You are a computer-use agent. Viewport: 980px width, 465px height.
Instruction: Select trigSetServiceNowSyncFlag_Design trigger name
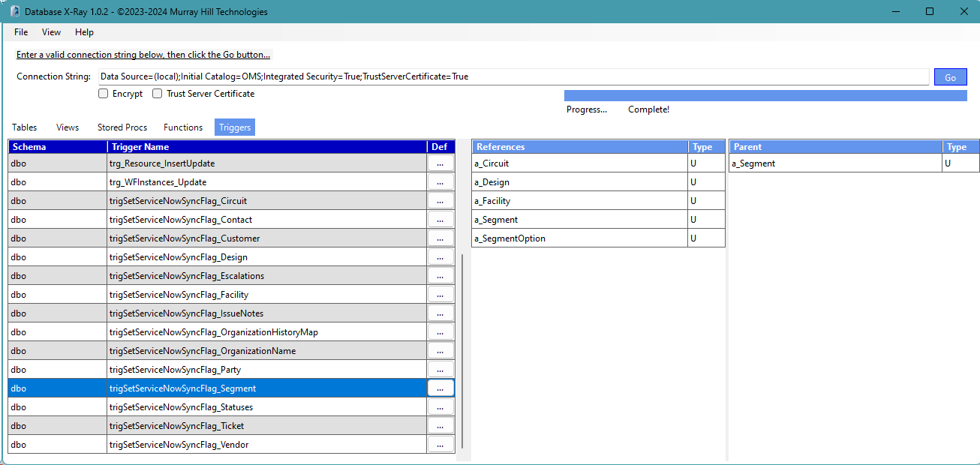point(266,256)
